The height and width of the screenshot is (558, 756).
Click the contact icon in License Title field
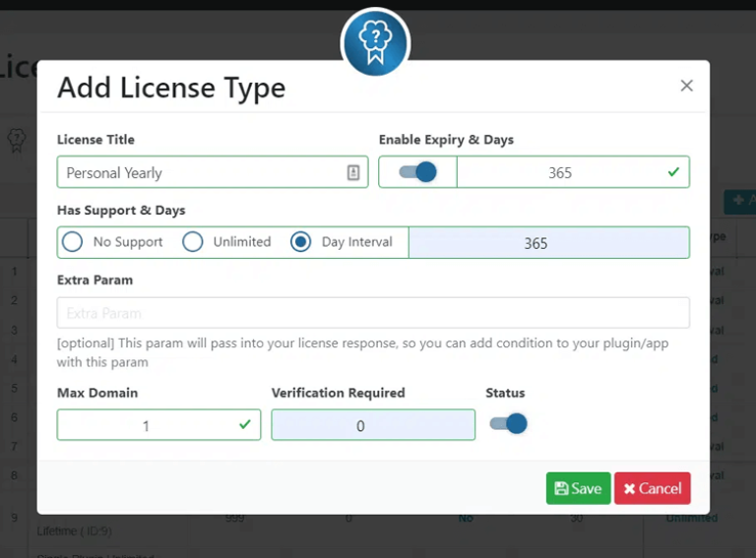click(x=353, y=172)
